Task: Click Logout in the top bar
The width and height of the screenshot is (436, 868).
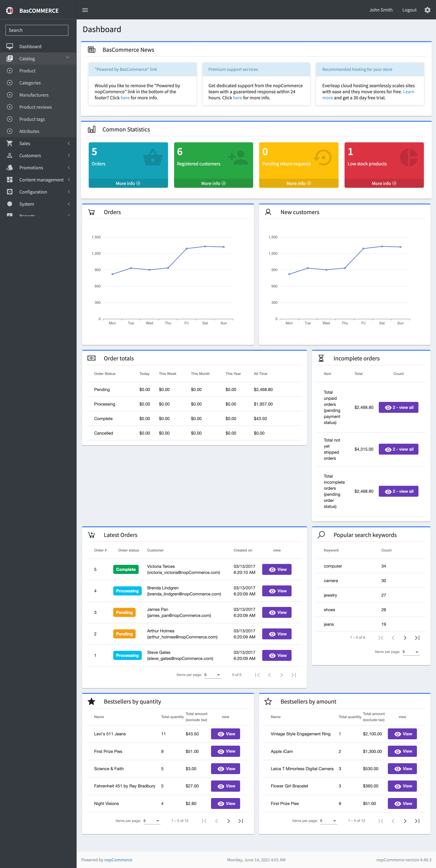Action: (x=409, y=10)
